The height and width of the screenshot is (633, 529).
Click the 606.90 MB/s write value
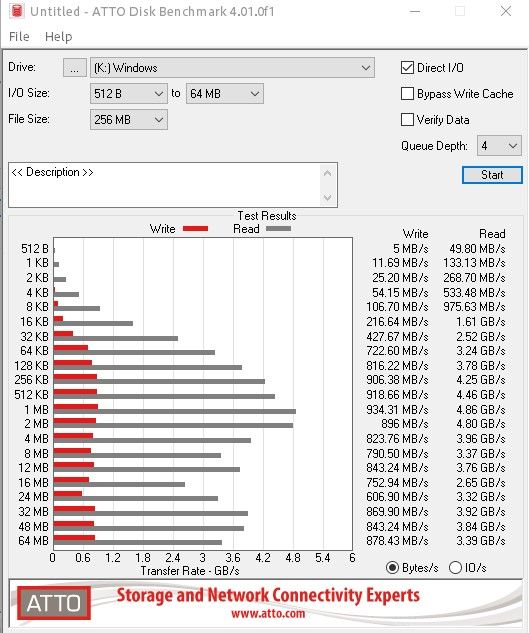pyautogui.click(x=397, y=497)
